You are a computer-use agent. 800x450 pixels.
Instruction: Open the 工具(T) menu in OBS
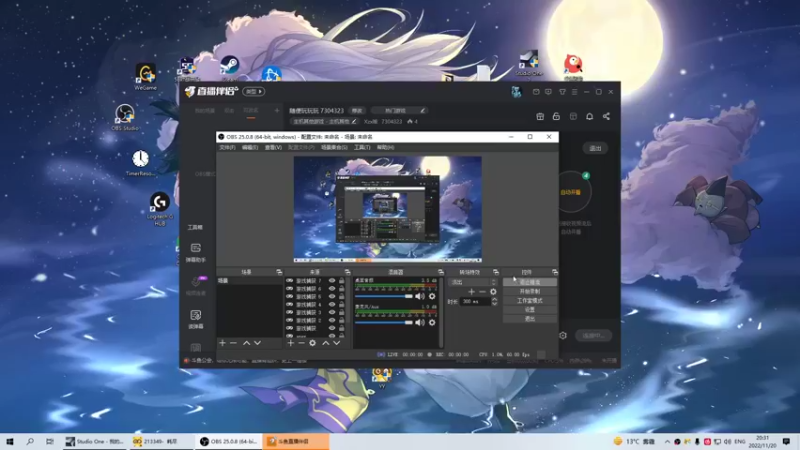[x=362, y=147]
